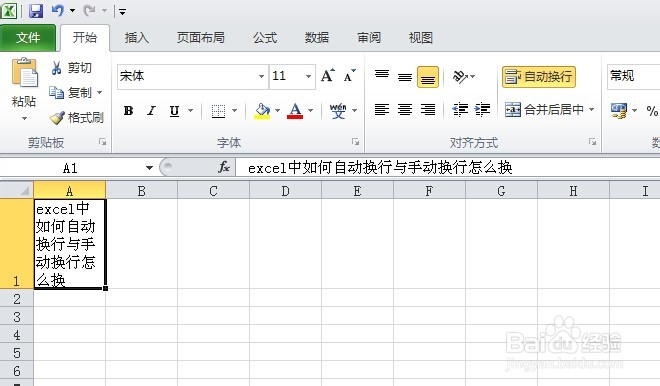The image size is (660, 386).
Task: Click the Accounting Number Format icon
Action: (x=619, y=111)
